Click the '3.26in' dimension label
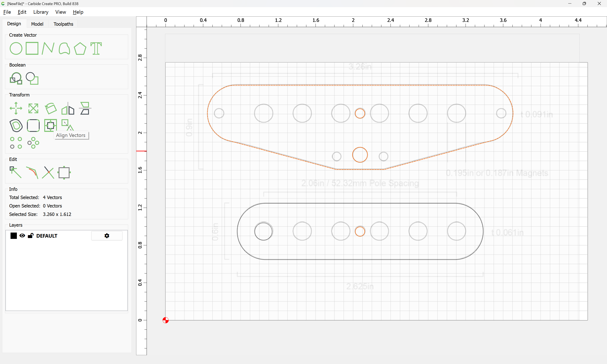Screen dimensions: 607x364 [x=360, y=67]
